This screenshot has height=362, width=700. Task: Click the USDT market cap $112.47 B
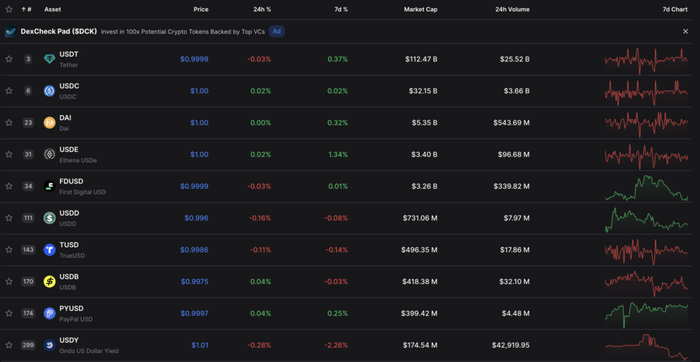coord(421,59)
